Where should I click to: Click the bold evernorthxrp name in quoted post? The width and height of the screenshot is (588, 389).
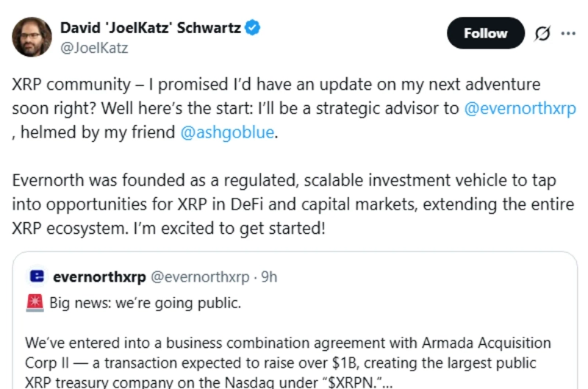[98, 277]
